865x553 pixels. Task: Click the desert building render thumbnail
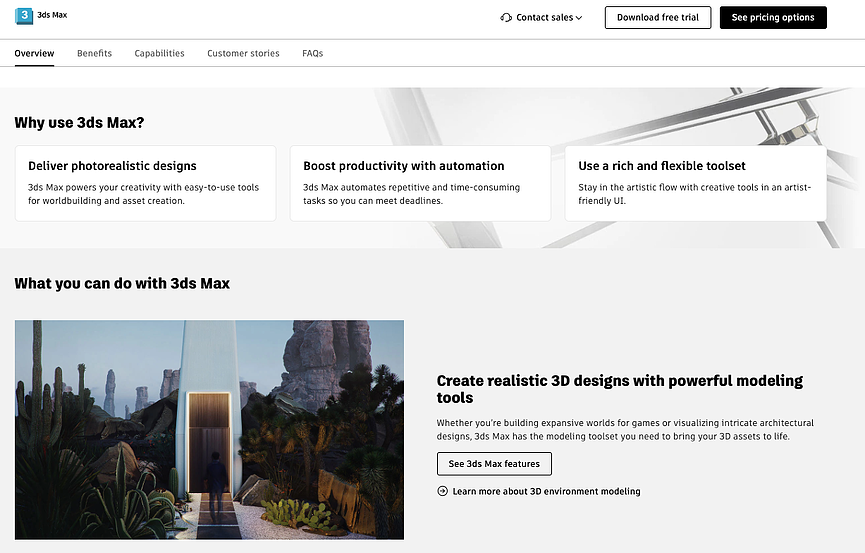click(210, 429)
